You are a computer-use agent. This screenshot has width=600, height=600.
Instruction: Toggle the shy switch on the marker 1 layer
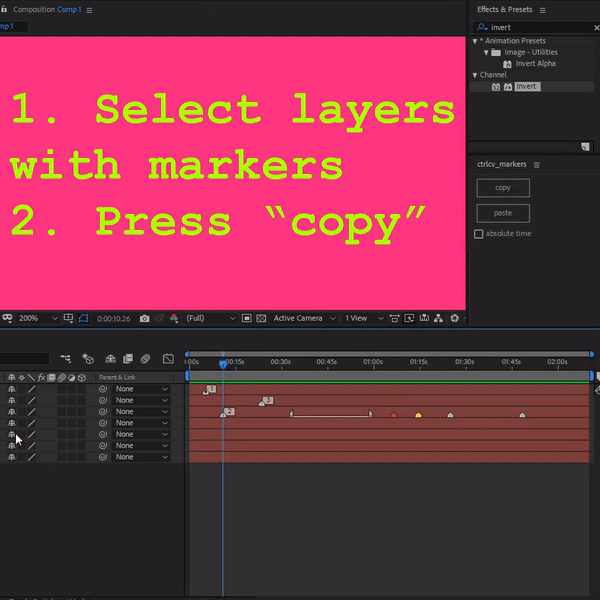click(11, 389)
